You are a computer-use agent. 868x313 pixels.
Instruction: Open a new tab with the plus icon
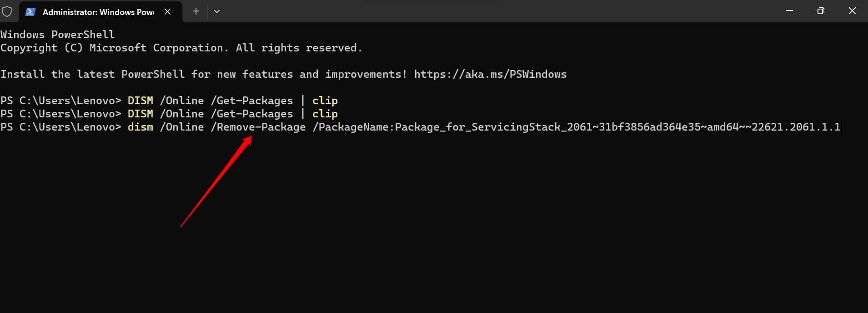[196, 11]
